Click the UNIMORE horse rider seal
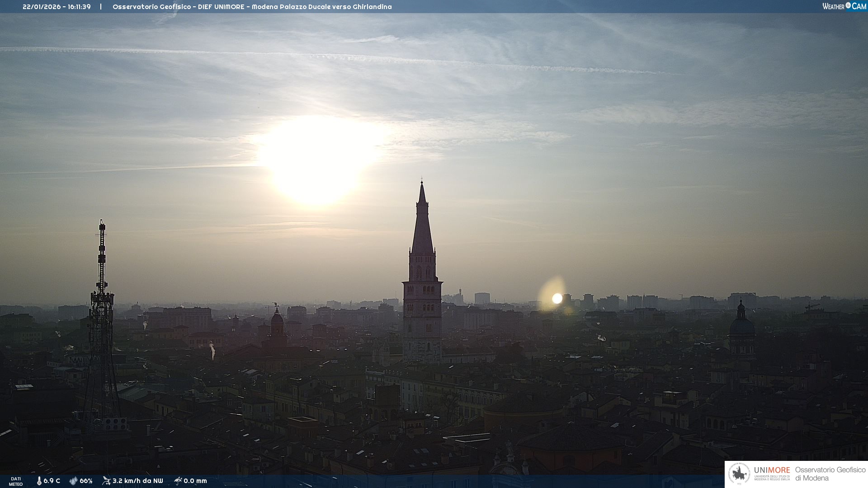Image resolution: width=868 pixels, height=488 pixels. click(740, 474)
